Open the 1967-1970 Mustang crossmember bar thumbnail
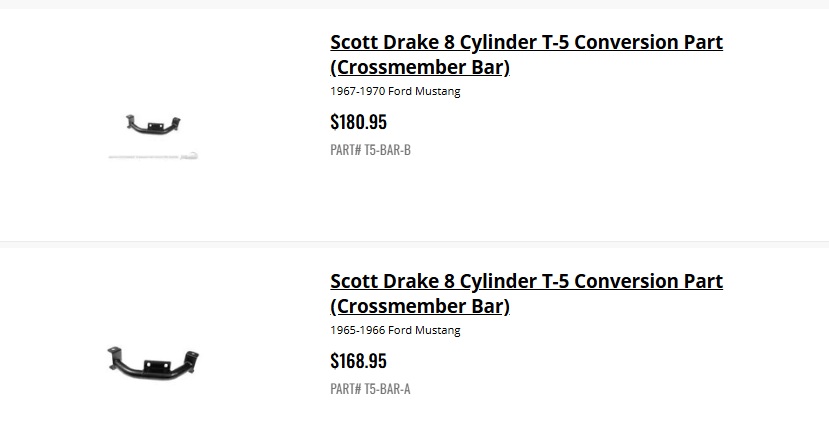The image size is (829, 438). [153, 125]
